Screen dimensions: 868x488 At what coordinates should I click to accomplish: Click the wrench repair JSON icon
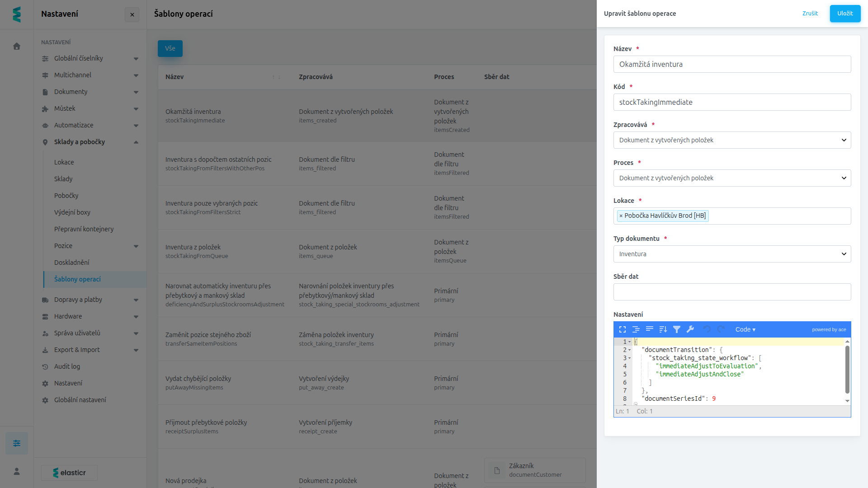click(690, 329)
